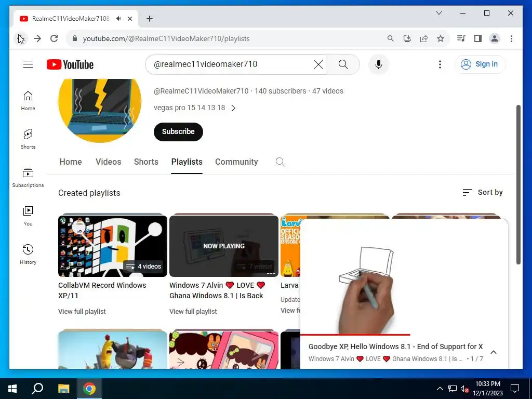Screen dimensions: 532x399
Task: Open a new Chrome tab
Action: point(149,19)
